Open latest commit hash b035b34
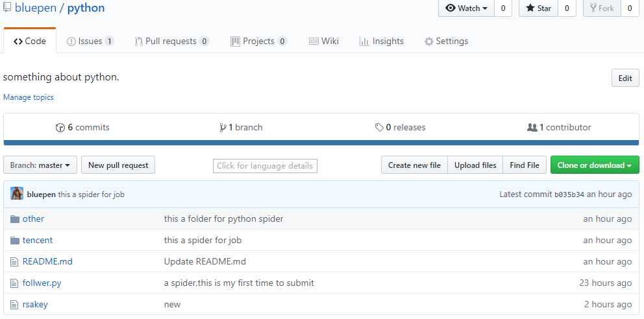This screenshot has height=319, width=644. 569,195
